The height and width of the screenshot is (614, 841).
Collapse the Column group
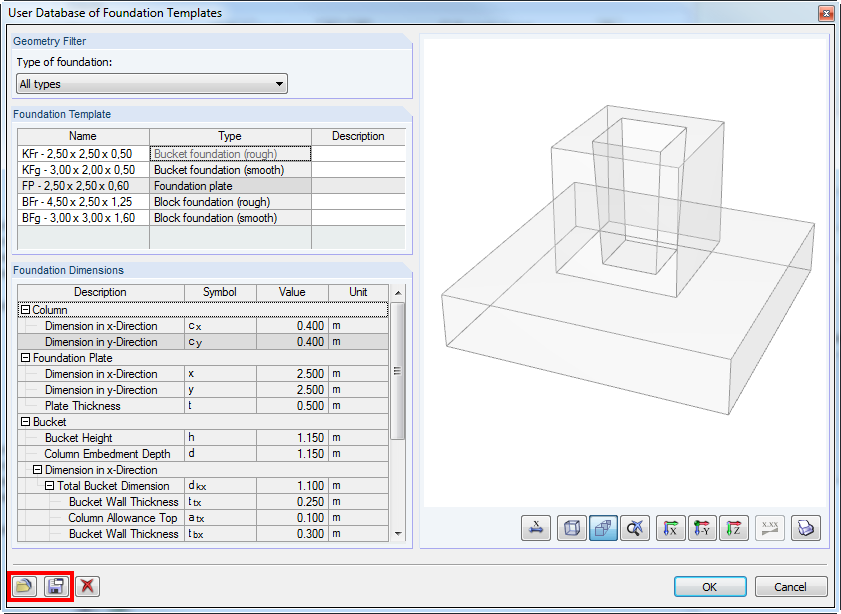coord(25,310)
